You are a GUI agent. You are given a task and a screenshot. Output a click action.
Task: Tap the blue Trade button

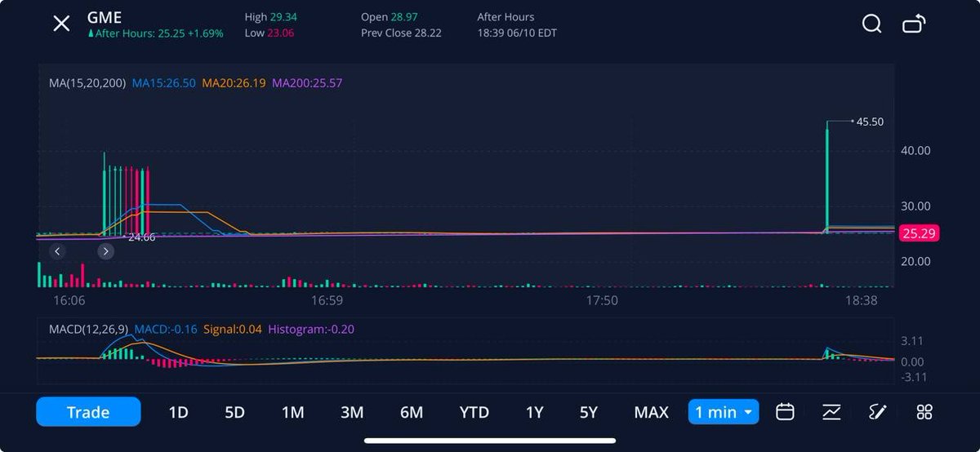click(x=88, y=412)
